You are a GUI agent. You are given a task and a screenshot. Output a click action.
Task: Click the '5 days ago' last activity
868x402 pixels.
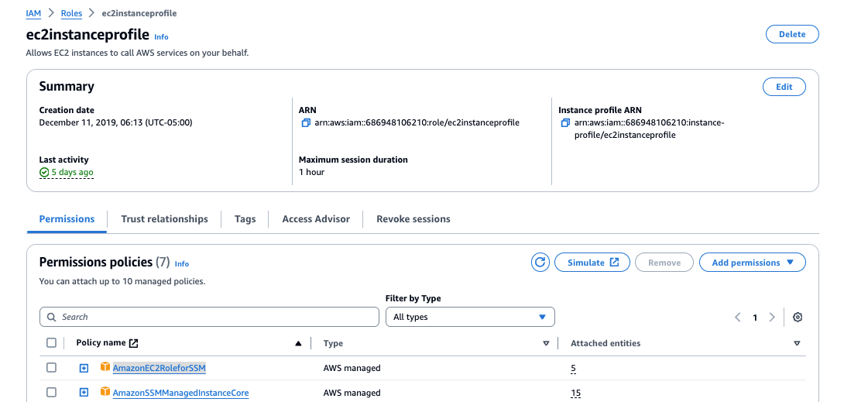(x=67, y=172)
